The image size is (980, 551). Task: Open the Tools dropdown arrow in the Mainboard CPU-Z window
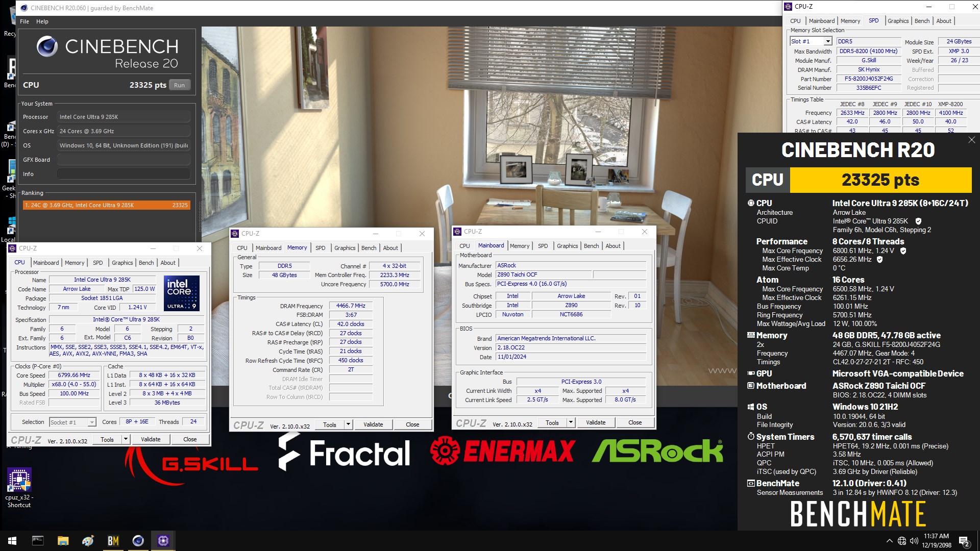[571, 422]
